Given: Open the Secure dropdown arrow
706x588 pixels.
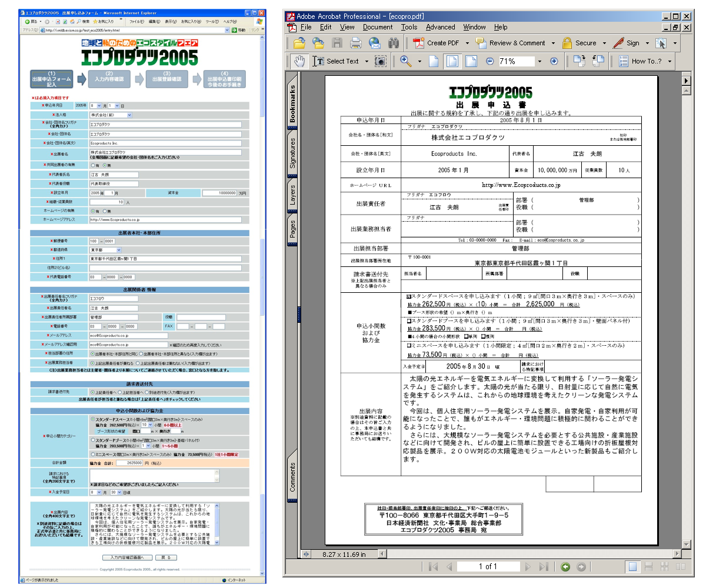Looking at the screenshot, I should pos(604,43).
